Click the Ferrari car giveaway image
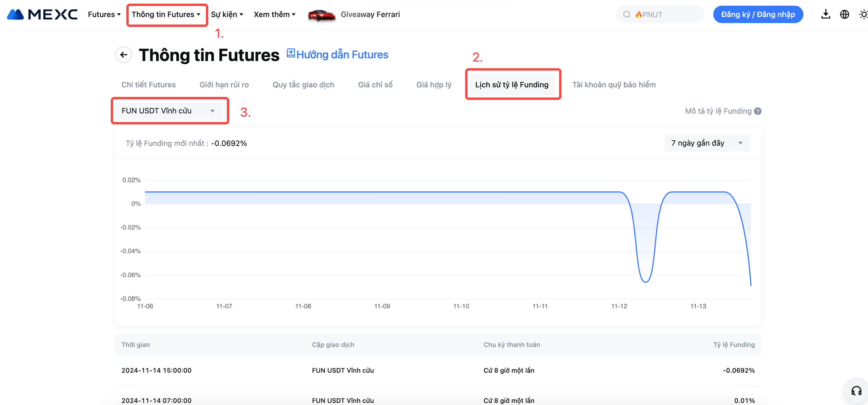 click(321, 15)
